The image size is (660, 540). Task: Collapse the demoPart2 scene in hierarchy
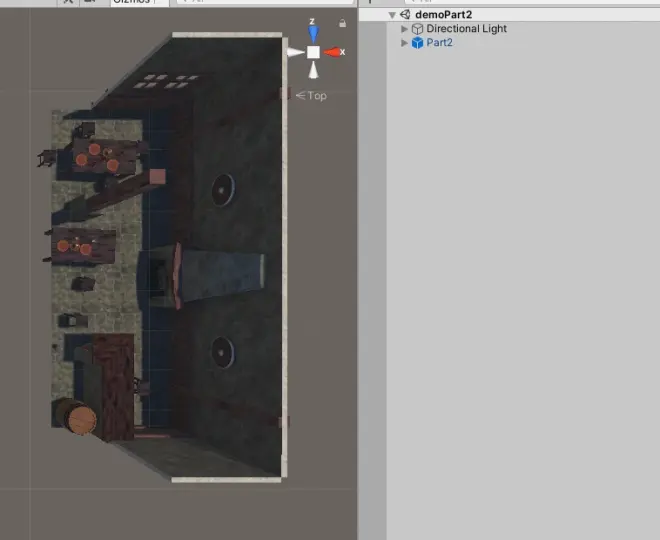[x=392, y=15]
